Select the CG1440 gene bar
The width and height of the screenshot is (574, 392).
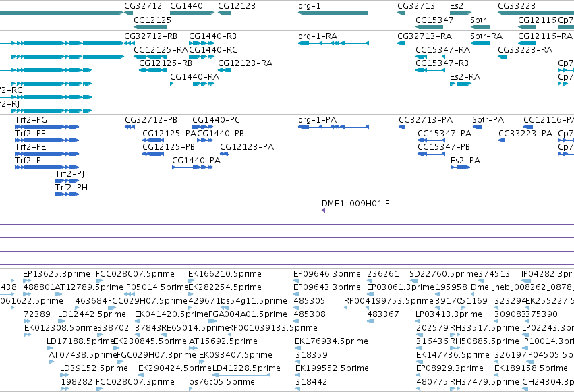point(192,13)
